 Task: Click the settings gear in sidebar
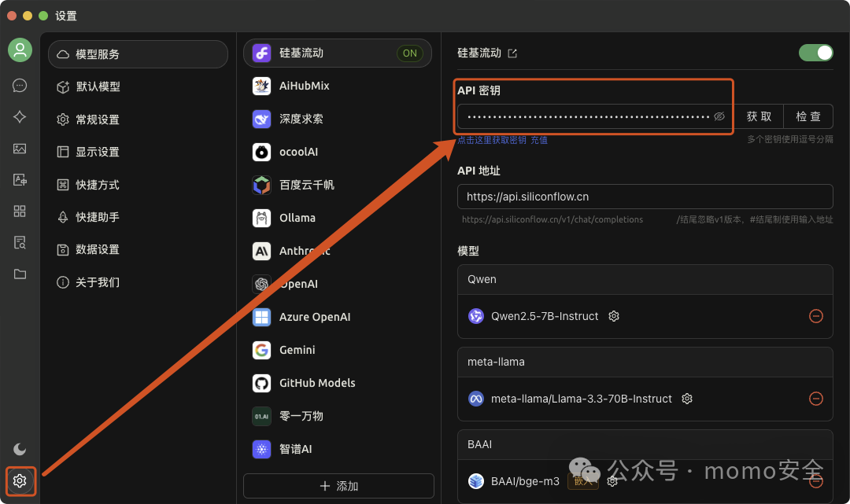click(x=20, y=480)
